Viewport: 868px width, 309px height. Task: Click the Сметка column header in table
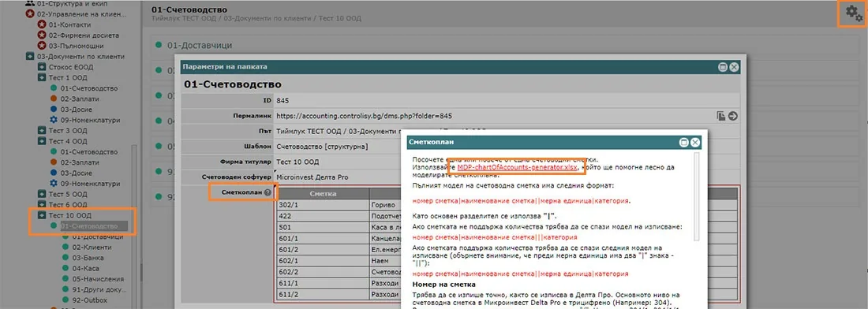[323, 193]
